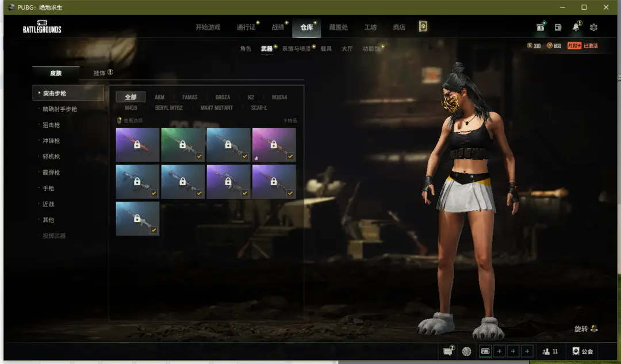Open the coupon card icon beside 商店
This screenshot has width=621, height=364.
point(423,26)
